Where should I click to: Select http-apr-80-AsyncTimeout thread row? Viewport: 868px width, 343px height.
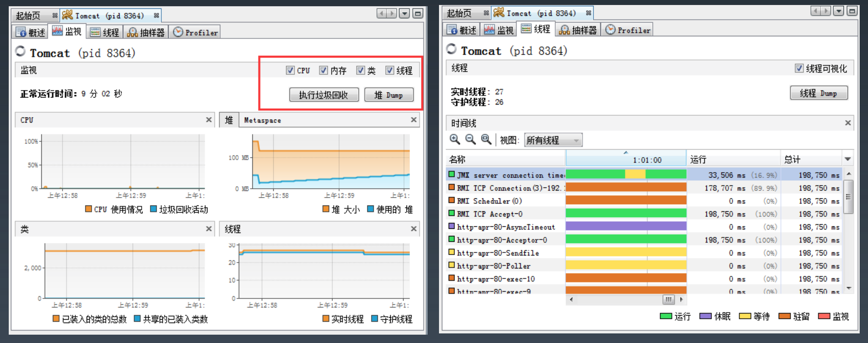pos(644,227)
